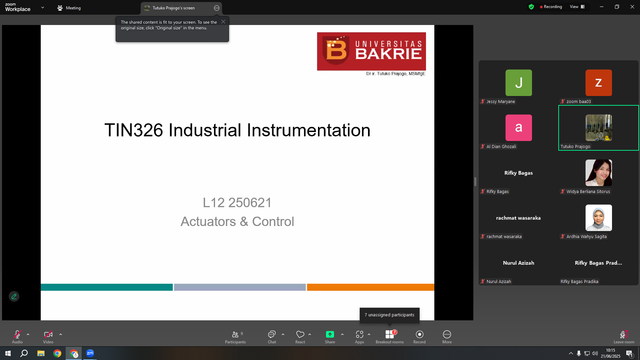Screen dimensions: 640x360
Task: Open the taskbar clock and date
Action: pos(610,353)
